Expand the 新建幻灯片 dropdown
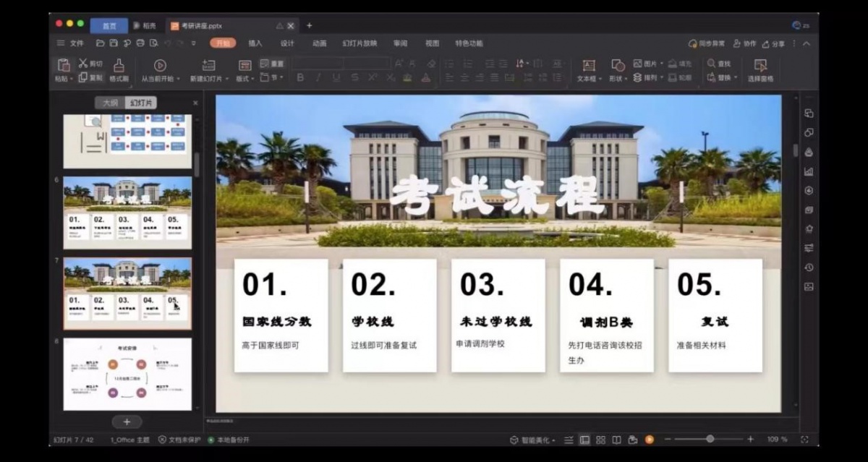Viewport: 868px width, 462px height. point(227,79)
